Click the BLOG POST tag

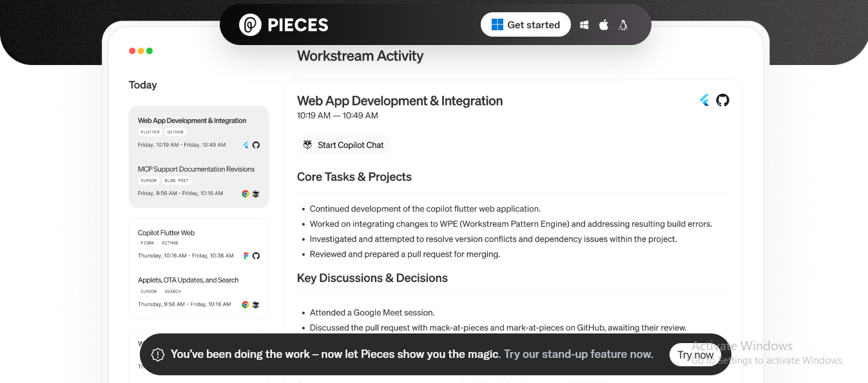tap(176, 181)
